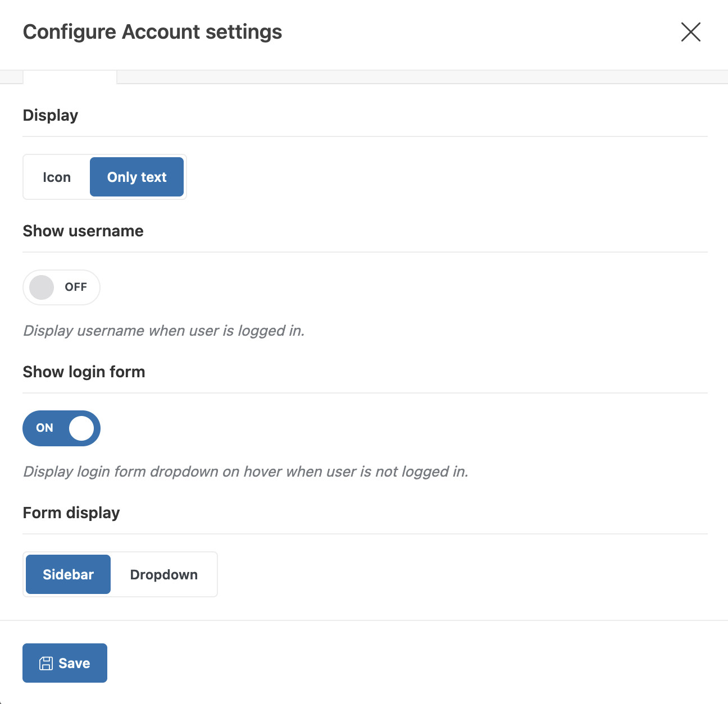728x704 pixels.
Task: Click the Configure Account settings title
Action: 152,32
